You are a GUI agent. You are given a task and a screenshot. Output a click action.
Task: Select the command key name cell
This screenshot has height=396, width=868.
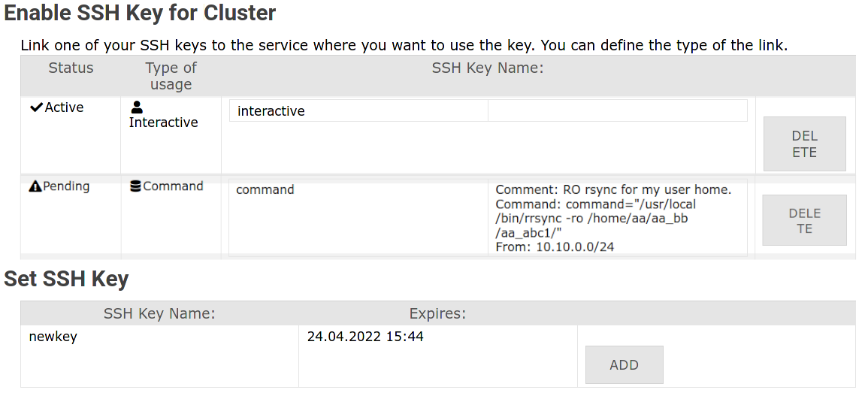358,218
